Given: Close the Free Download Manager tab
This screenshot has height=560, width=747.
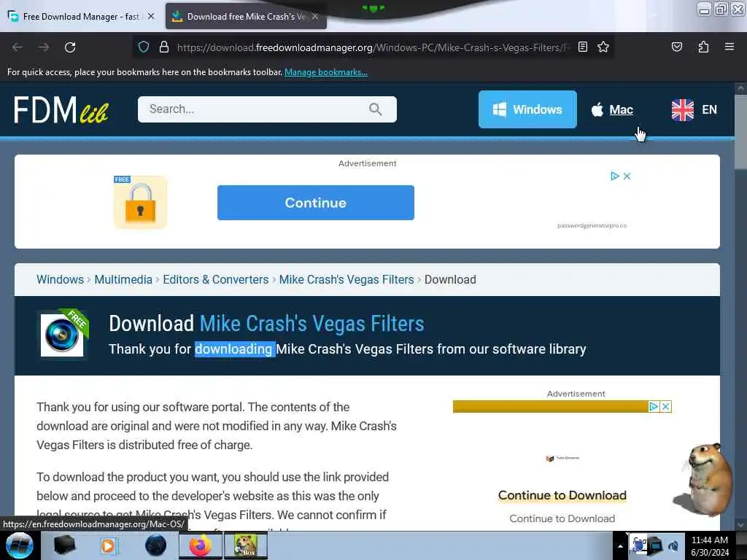Looking at the screenshot, I should [x=151, y=16].
